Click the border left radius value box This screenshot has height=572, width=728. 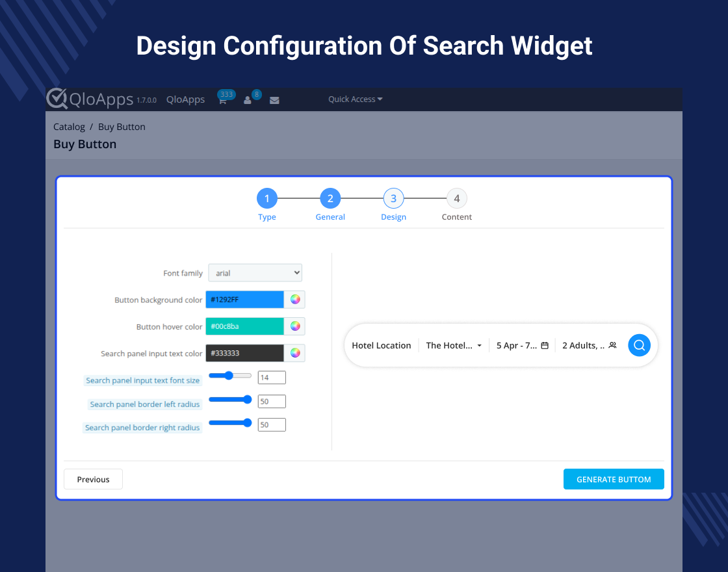pyautogui.click(x=272, y=401)
